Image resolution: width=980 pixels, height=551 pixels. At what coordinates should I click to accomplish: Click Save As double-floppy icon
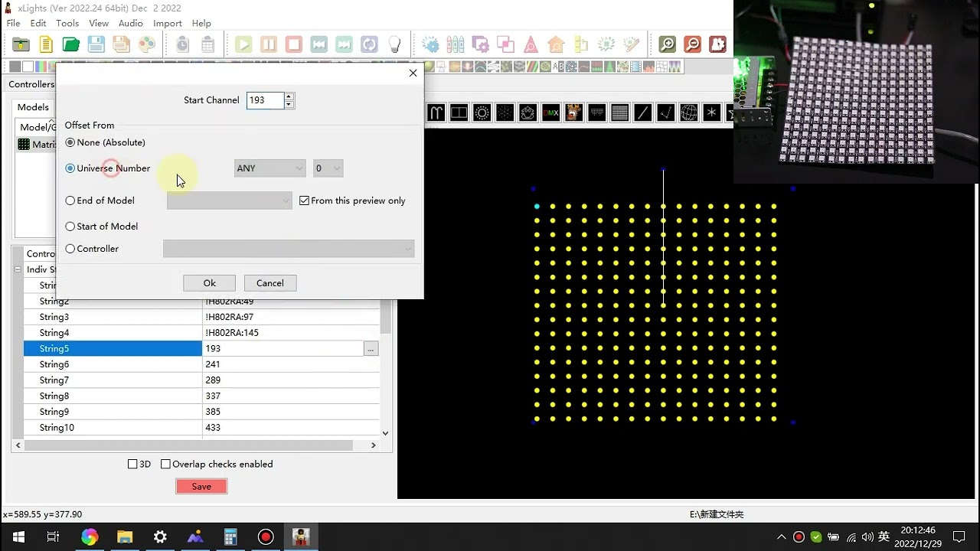pos(121,44)
